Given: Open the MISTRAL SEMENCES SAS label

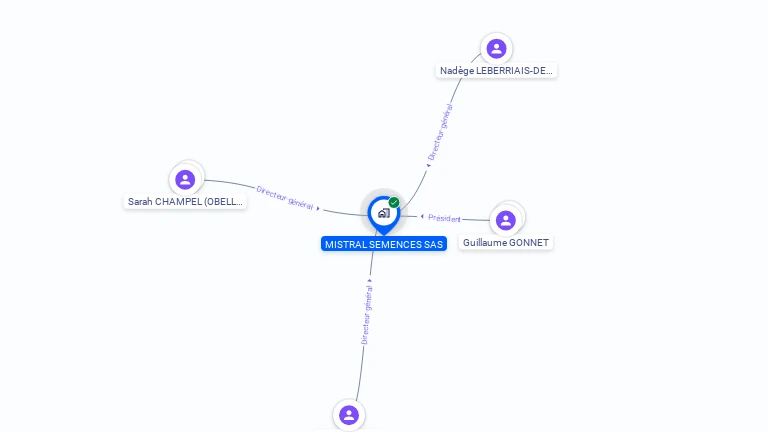Looking at the screenshot, I should (x=384, y=244).
